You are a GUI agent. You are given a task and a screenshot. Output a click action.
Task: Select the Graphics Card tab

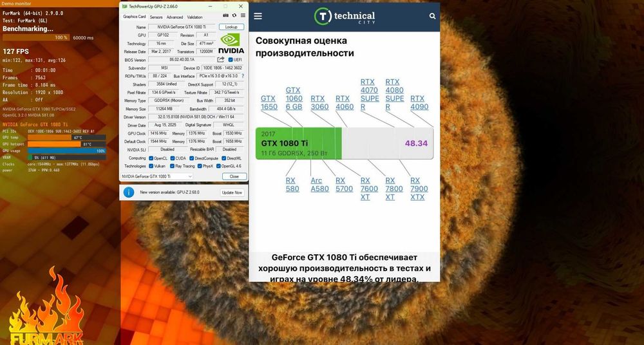click(x=135, y=17)
